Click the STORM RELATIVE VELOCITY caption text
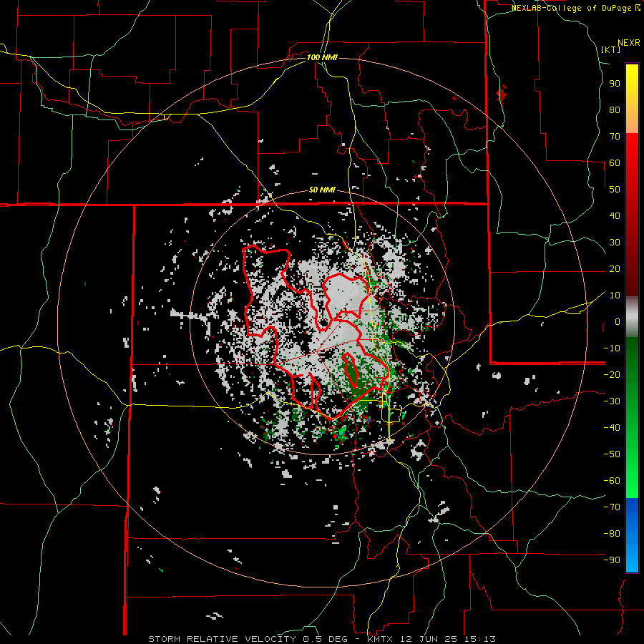This screenshot has height=644, width=644. 222,639
